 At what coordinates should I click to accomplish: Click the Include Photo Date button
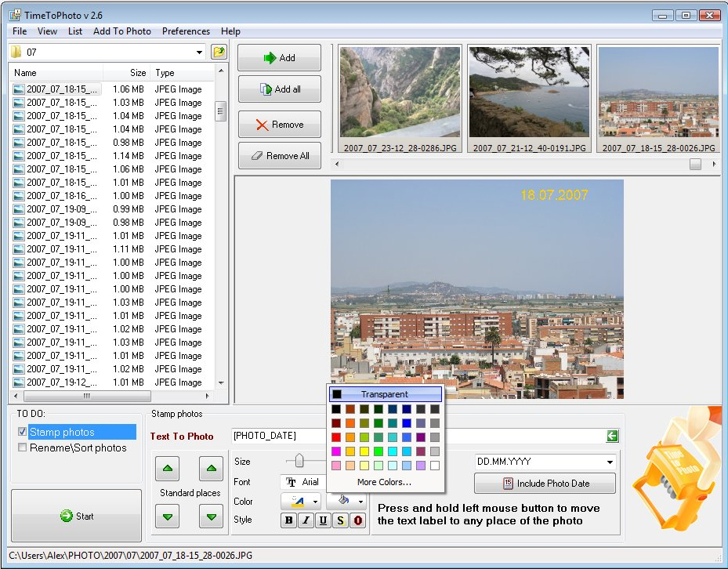[545, 483]
